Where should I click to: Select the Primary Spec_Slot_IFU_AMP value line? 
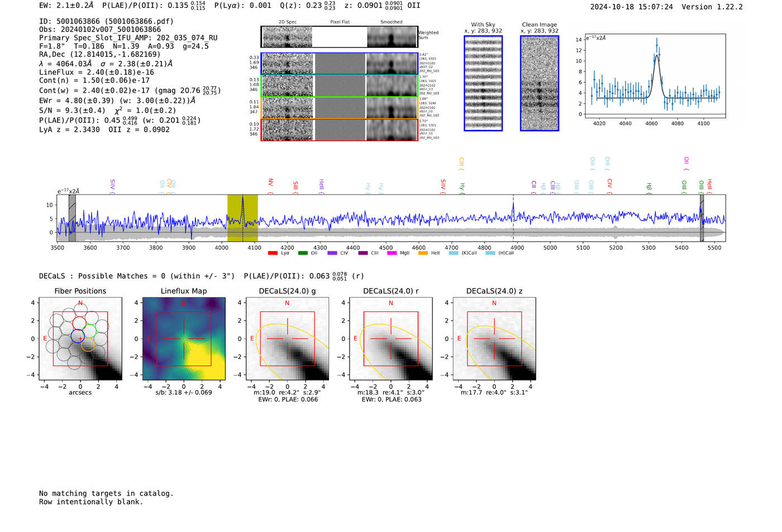128,38
